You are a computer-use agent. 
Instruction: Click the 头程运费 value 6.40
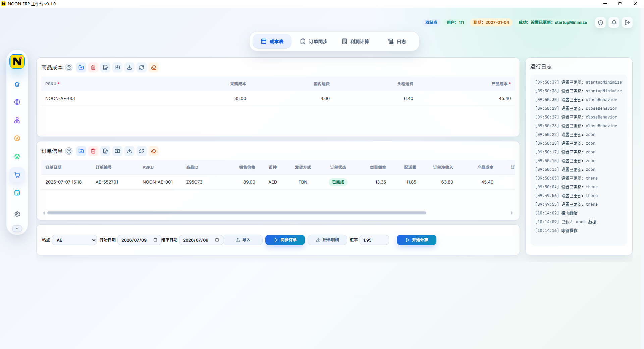(409, 98)
